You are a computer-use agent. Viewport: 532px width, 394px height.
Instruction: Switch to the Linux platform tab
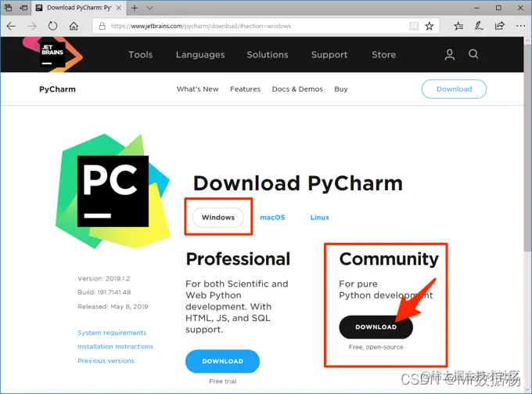[x=320, y=218]
